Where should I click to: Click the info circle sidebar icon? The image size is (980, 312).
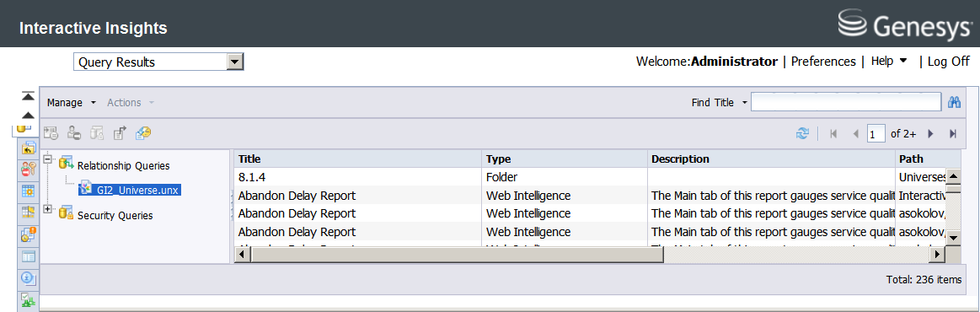pos(29,277)
